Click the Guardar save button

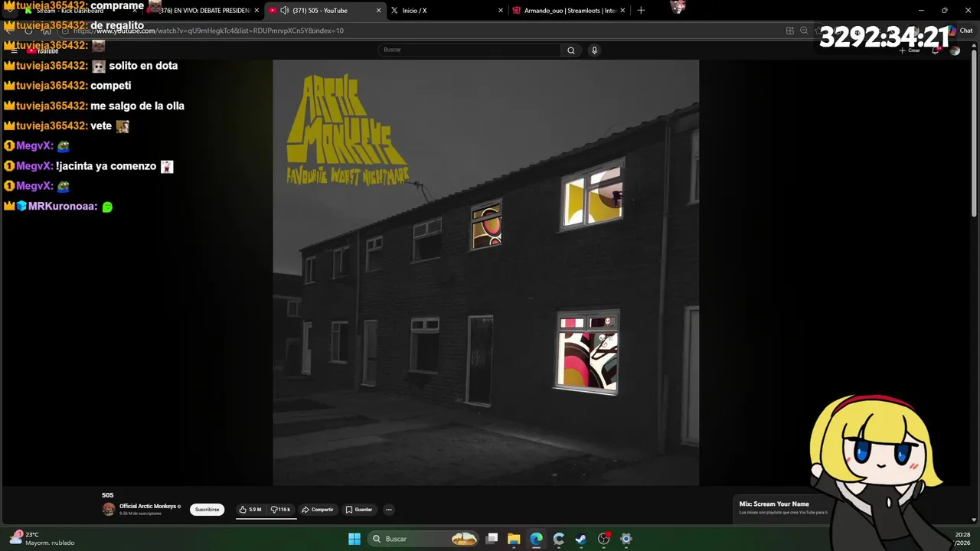359,510
